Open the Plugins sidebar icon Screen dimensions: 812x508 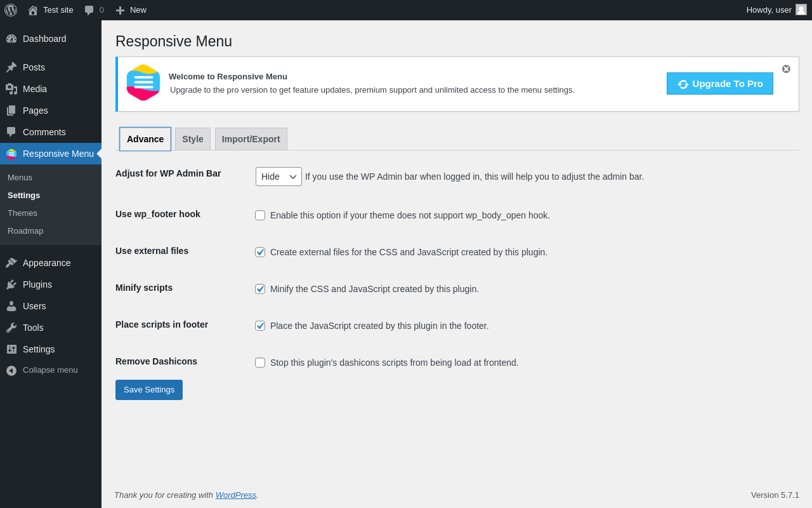click(11, 284)
